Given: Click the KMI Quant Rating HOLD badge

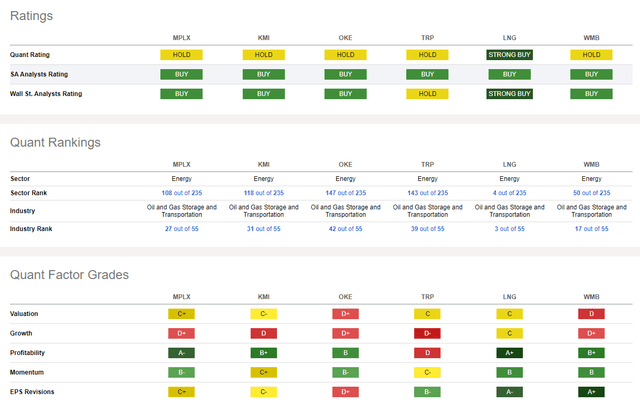Looking at the screenshot, I should (x=264, y=55).
